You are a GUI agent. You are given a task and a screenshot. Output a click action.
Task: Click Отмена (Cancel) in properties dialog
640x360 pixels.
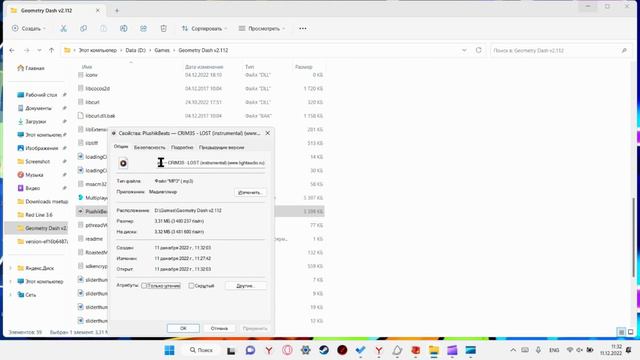[x=219, y=328]
